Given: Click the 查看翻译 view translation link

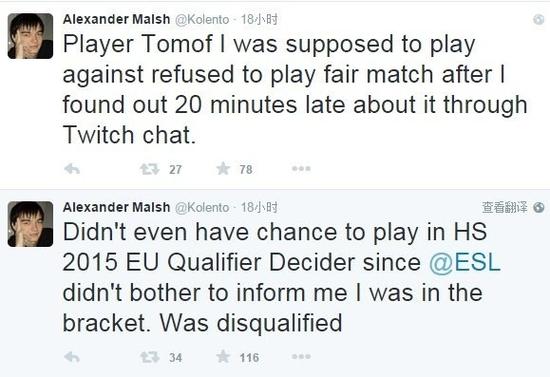Looking at the screenshot, I should click(504, 208).
